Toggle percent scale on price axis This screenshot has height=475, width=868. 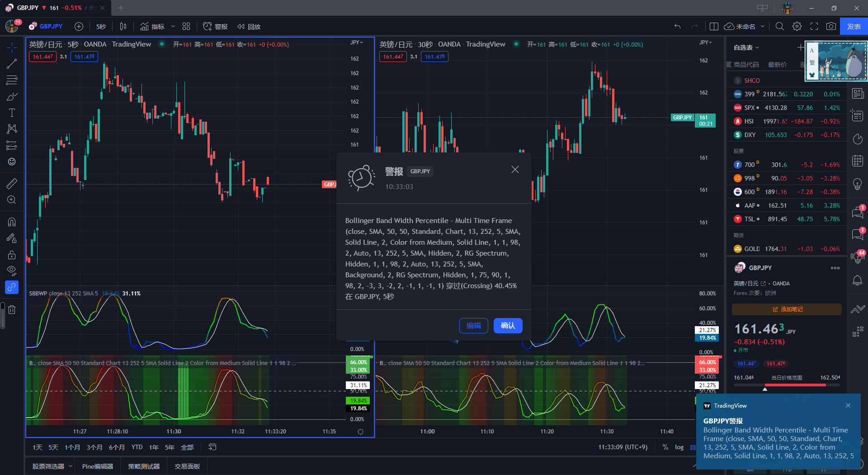click(x=665, y=447)
